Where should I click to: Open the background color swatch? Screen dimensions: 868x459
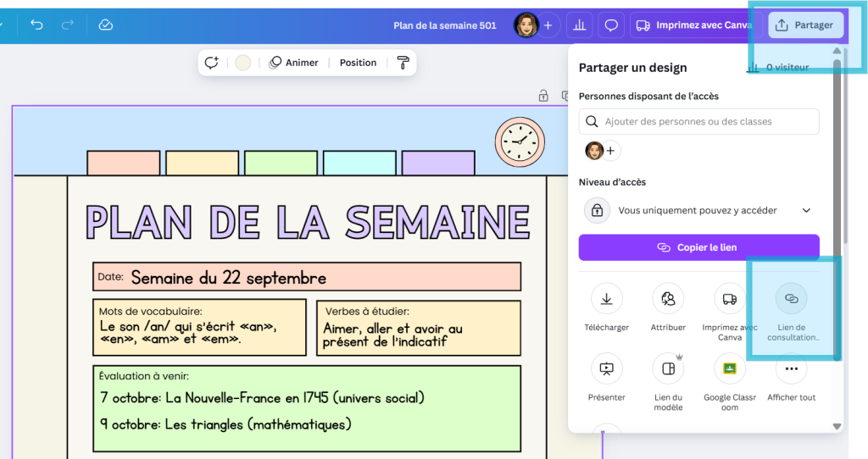(243, 63)
